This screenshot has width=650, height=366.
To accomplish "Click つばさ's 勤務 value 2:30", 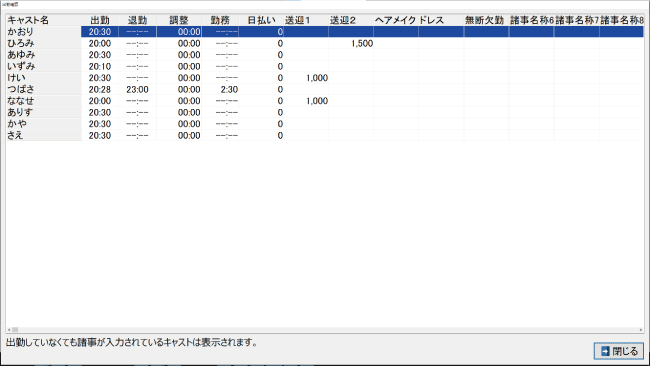I will coord(229,90).
